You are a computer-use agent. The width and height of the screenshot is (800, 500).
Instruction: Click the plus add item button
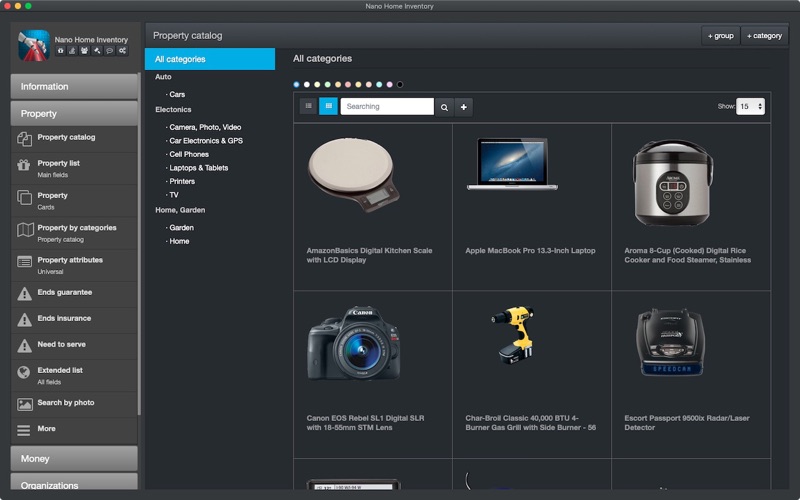[464, 107]
